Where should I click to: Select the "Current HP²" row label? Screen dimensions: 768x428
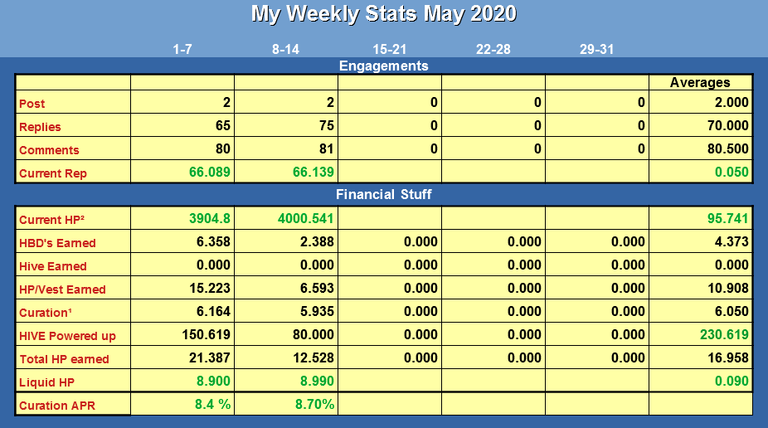click(x=51, y=220)
